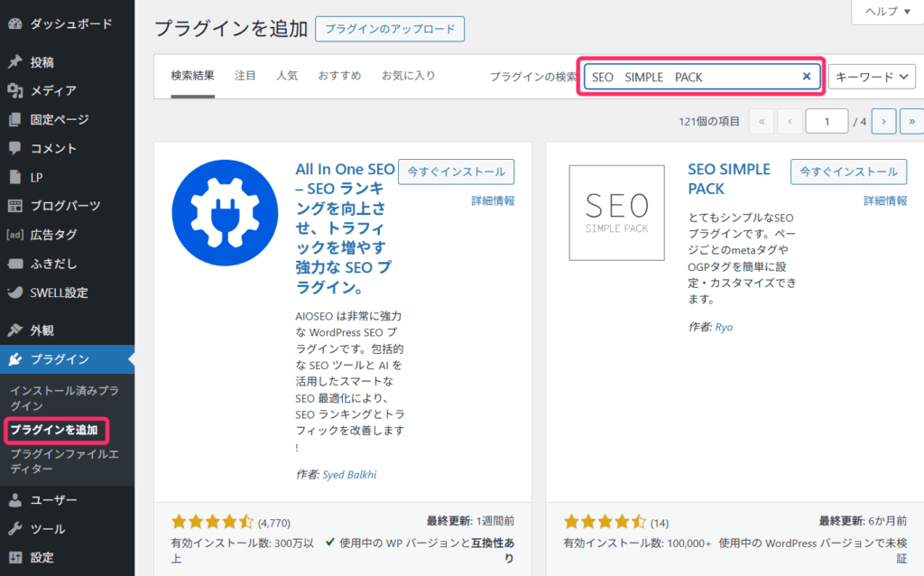Click the 最終更新: 6か月前 text

click(x=863, y=521)
